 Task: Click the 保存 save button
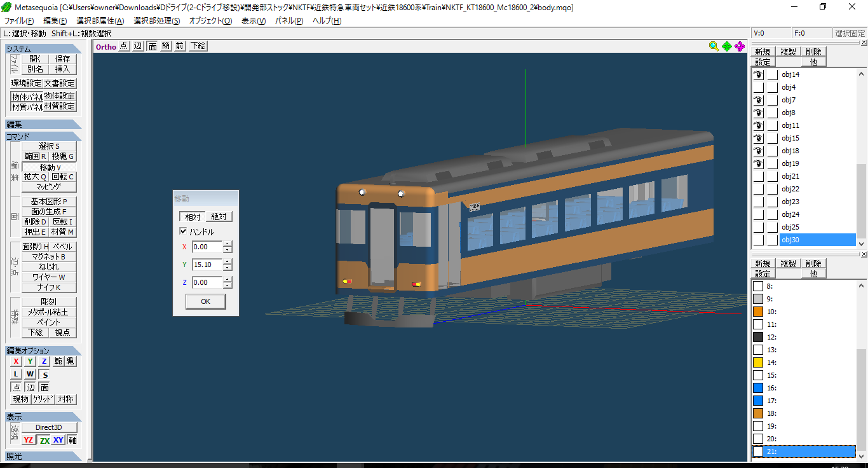[62, 59]
